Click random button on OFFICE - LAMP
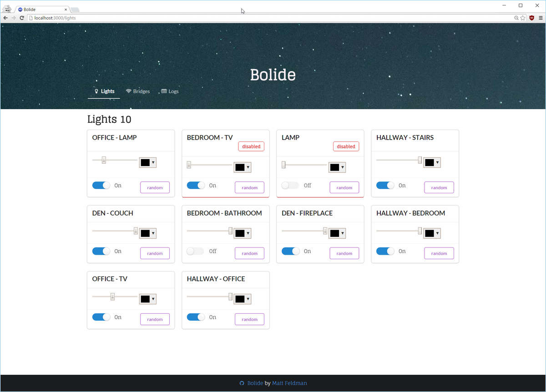546x392 pixels. [155, 188]
